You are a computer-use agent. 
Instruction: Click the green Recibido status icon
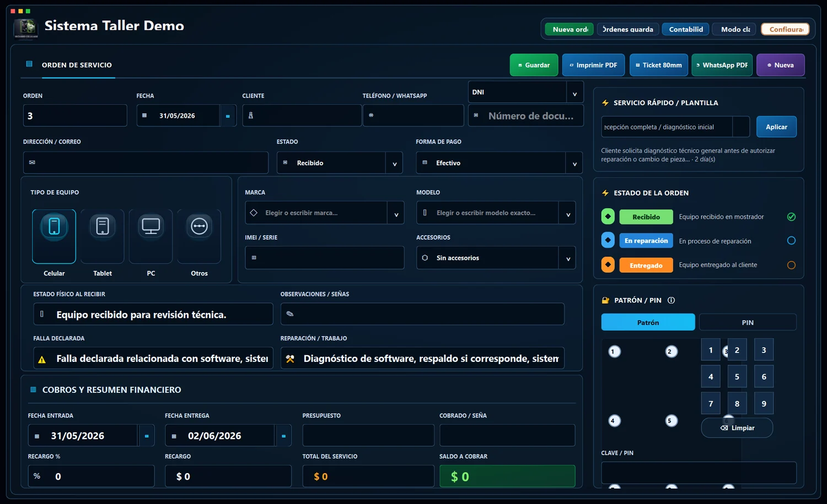(x=608, y=216)
